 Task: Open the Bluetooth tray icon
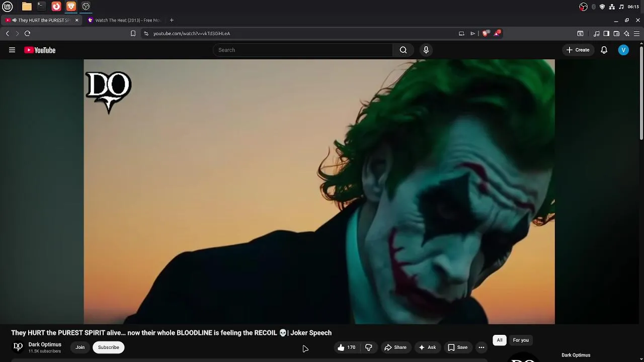[594, 7]
